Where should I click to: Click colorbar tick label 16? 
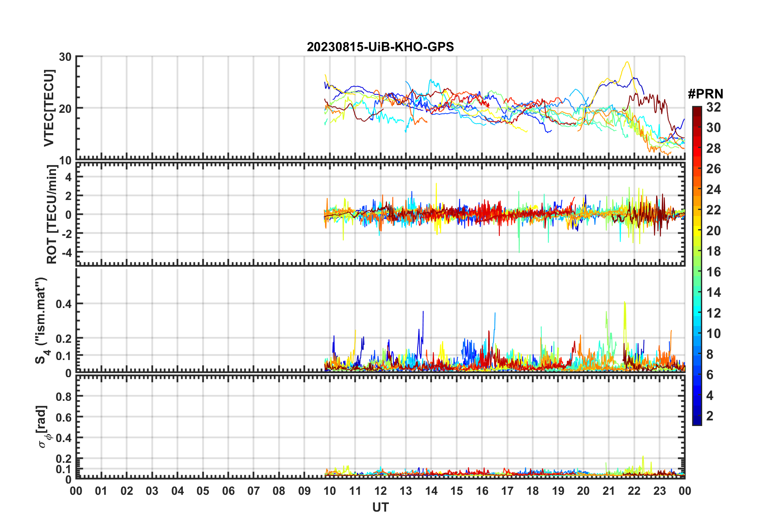pos(713,272)
